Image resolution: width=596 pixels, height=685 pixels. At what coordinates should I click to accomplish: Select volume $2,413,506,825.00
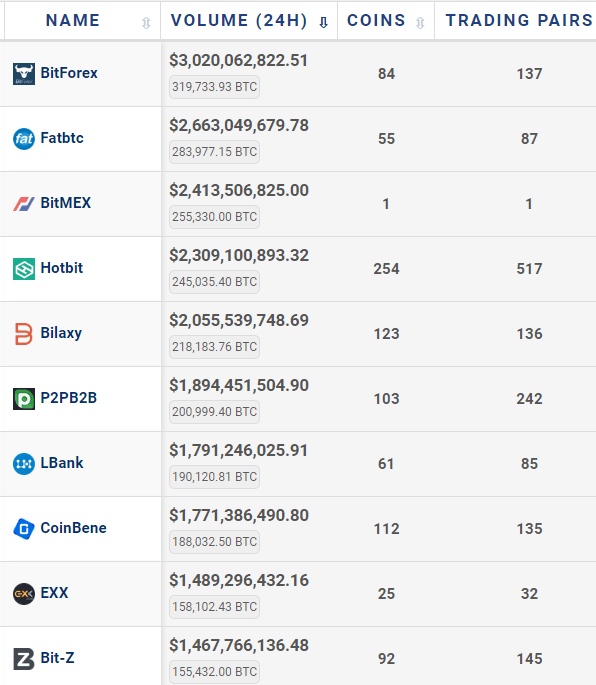pyautogui.click(x=239, y=191)
